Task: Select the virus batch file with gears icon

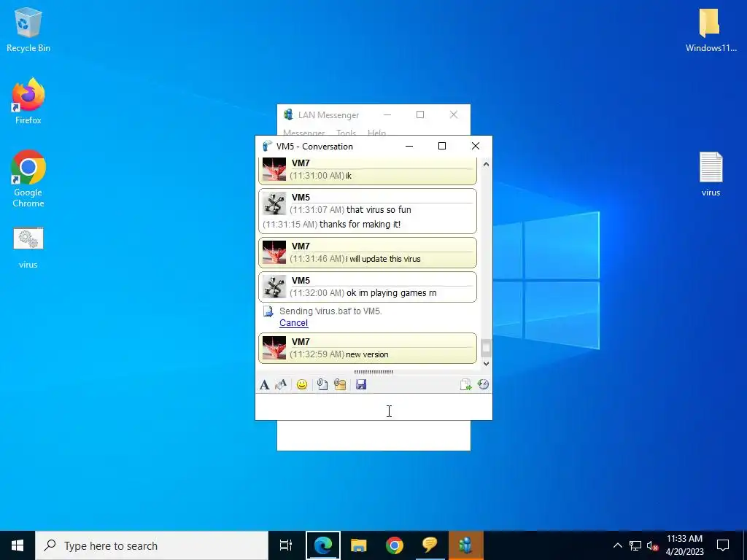Action: click(28, 248)
